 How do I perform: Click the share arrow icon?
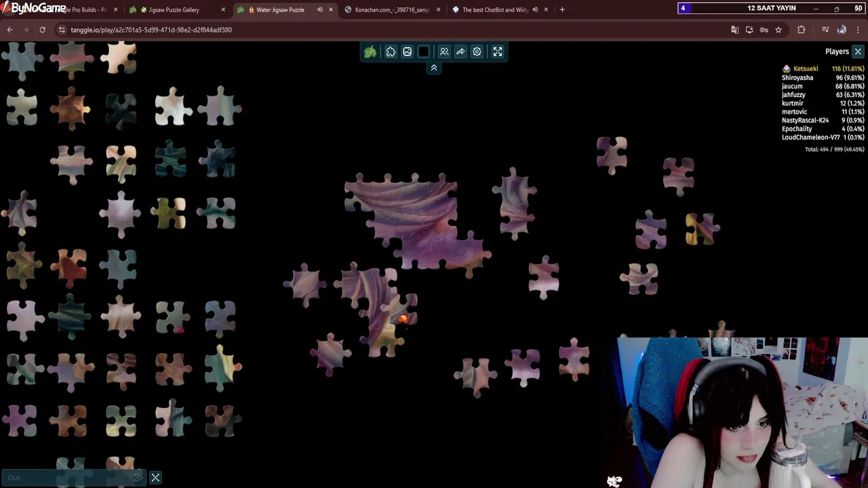click(x=460, y=52)
